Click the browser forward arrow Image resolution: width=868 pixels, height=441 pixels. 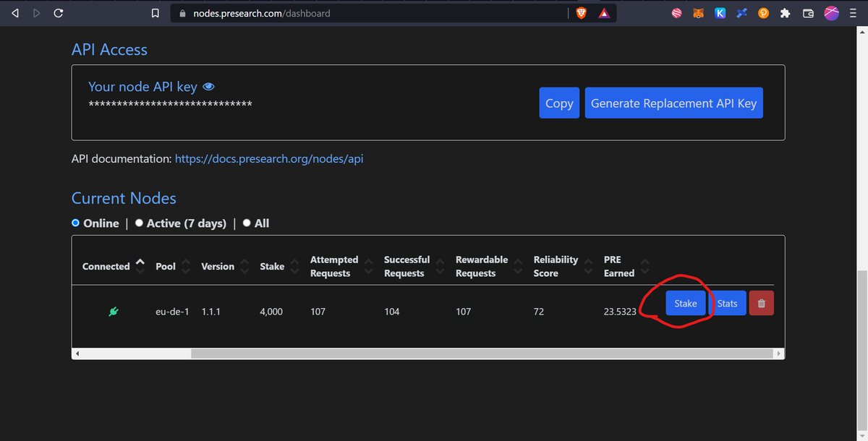pyautogui.click(x=37, y=13)
